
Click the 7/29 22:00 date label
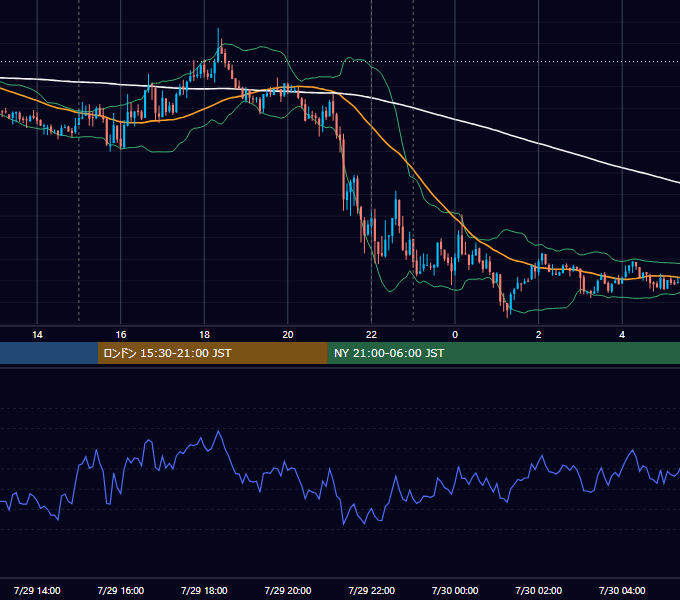372,590
